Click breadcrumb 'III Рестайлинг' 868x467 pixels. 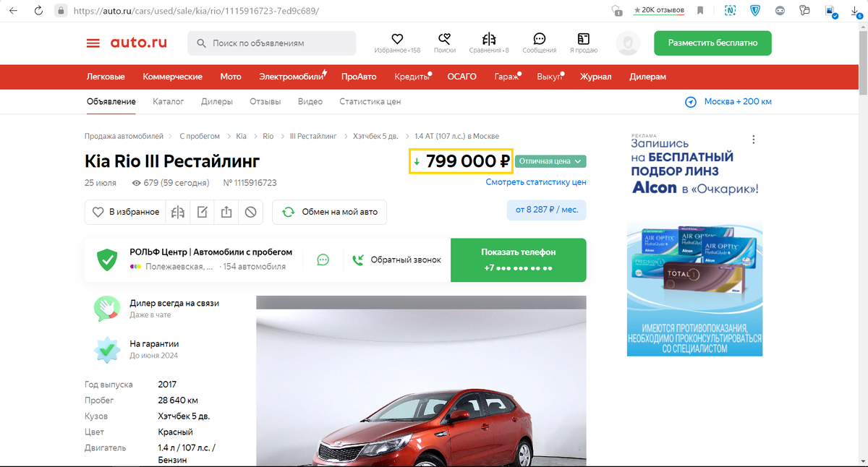coord(313,136)
